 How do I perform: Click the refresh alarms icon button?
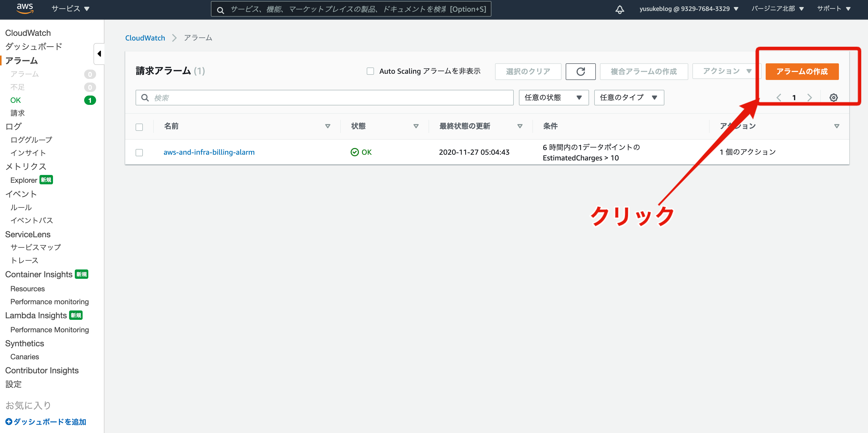click(x=580, y=71)
